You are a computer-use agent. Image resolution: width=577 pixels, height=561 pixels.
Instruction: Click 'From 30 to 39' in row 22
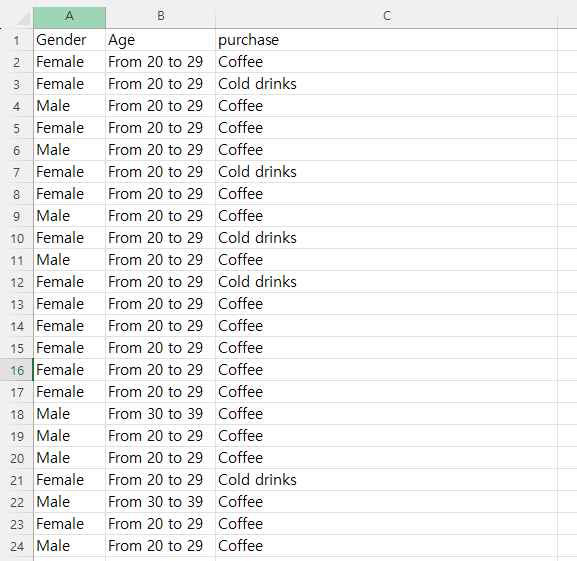155,502
